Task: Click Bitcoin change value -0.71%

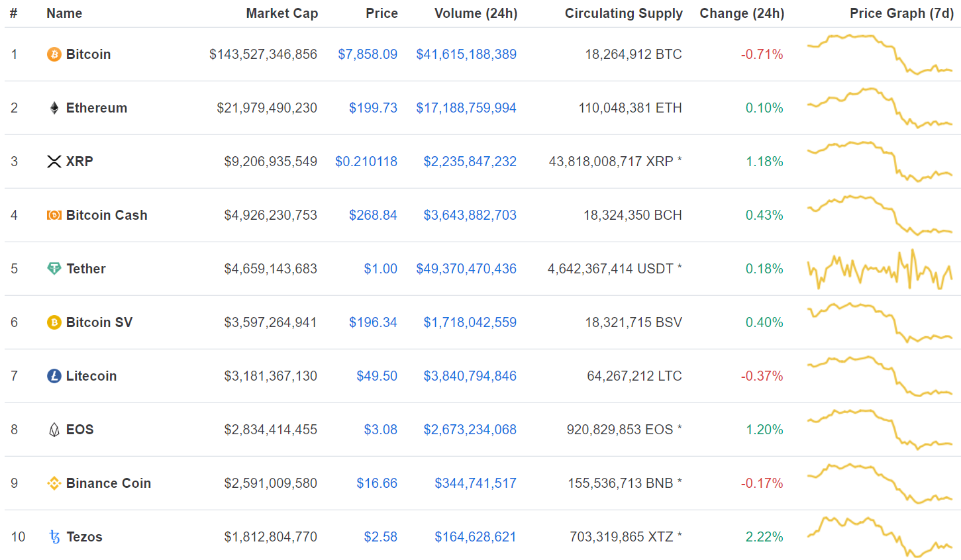Action: 762,54
